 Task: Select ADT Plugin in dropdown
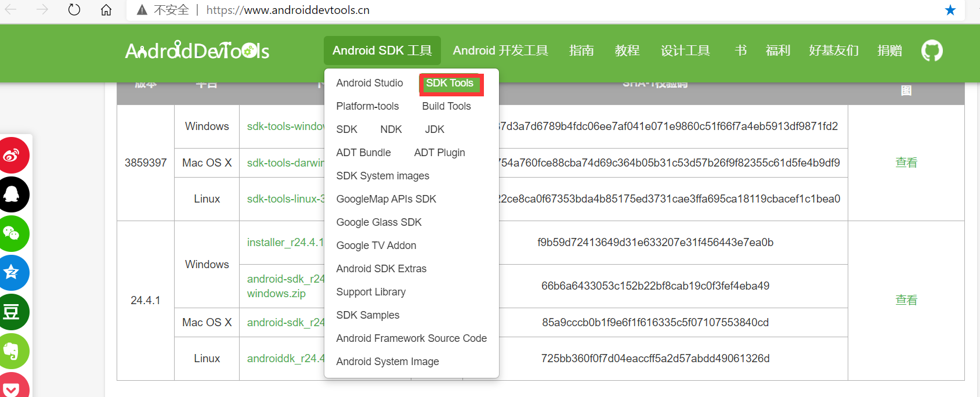(x=439, y=153)
